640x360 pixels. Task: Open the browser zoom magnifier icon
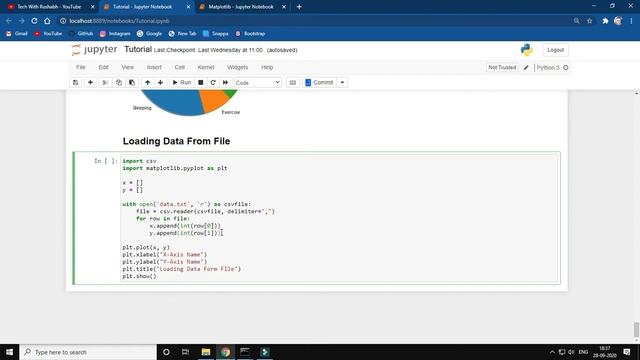point(576,21)
